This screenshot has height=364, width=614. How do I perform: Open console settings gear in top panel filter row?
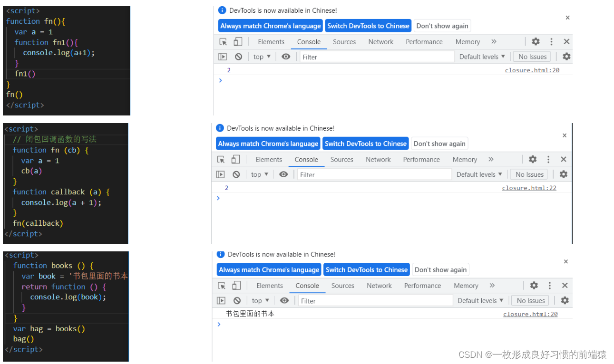566,57
